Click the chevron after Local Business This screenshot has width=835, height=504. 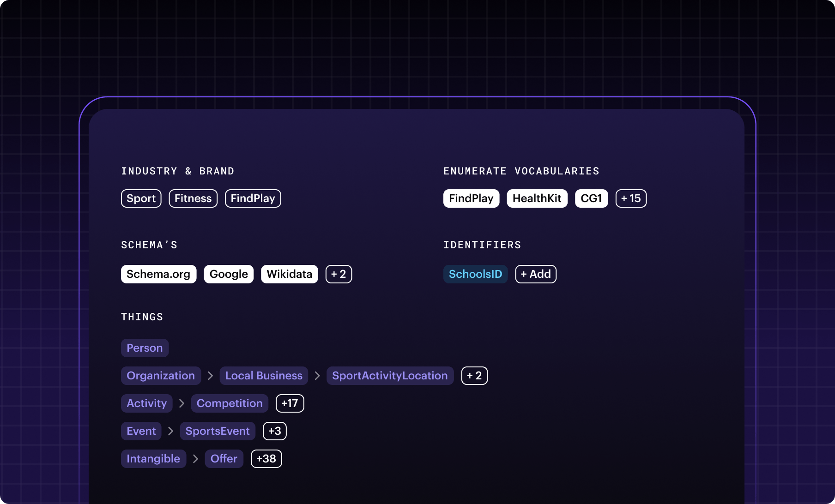[317, 376]
